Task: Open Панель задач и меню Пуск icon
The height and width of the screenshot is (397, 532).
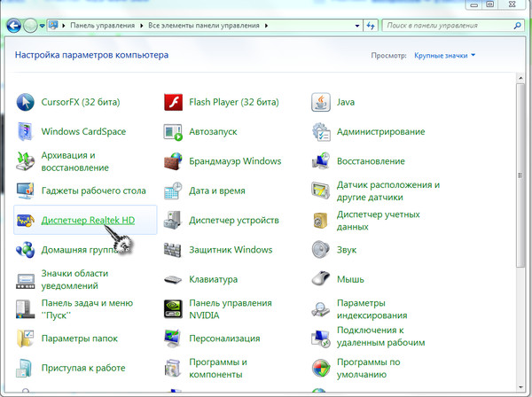Action: pos(25,309)
